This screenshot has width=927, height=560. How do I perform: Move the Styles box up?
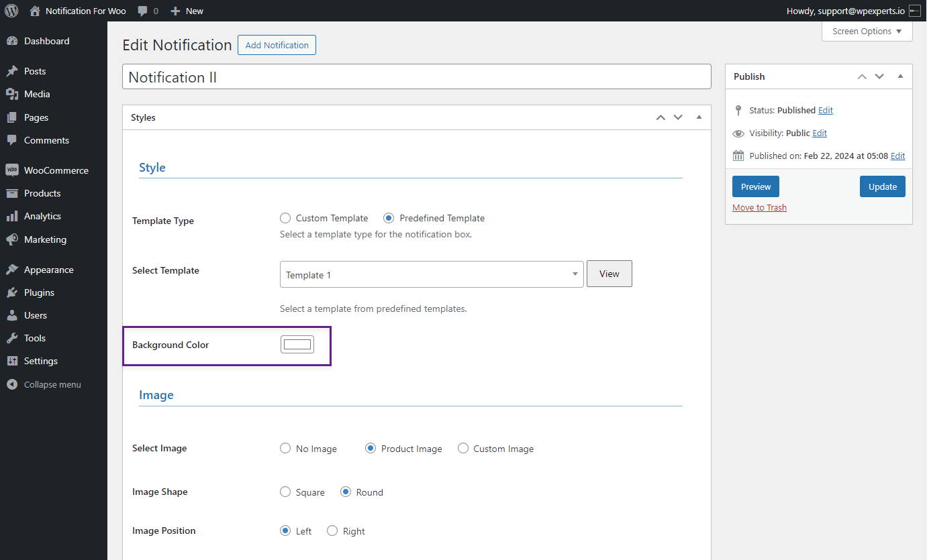point(661,117)
